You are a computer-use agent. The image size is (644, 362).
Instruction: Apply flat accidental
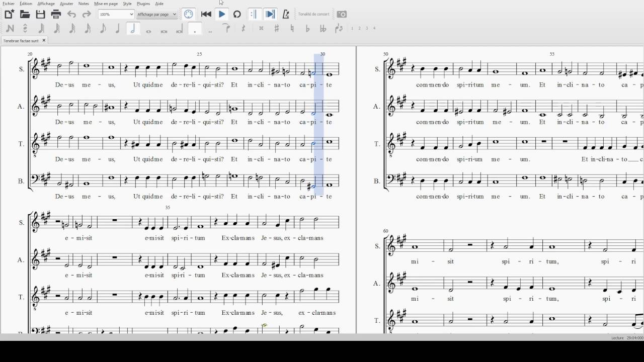click(308, 29)
